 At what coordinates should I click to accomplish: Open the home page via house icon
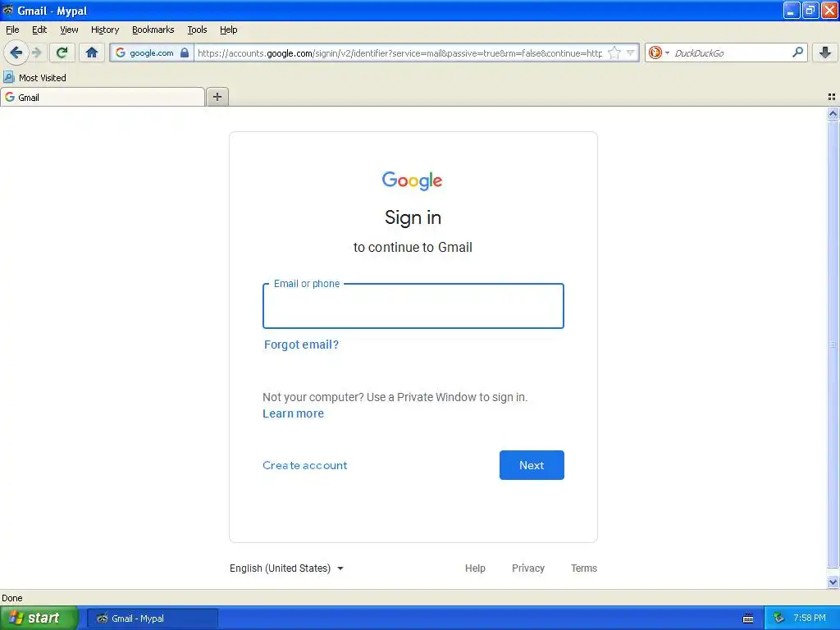pyautogui.click(x=92, y=52)
